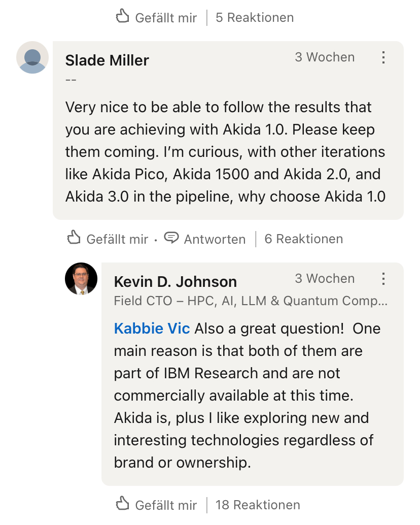Click Kevin D. Johnson's profile photo
The height and width of the screenshot is (525, 420).
tap(81, 279)
